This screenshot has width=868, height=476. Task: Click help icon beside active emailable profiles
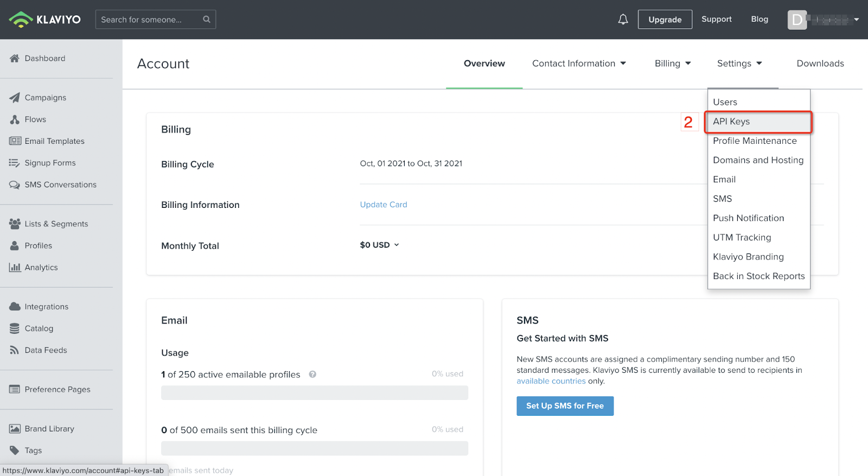312,374
